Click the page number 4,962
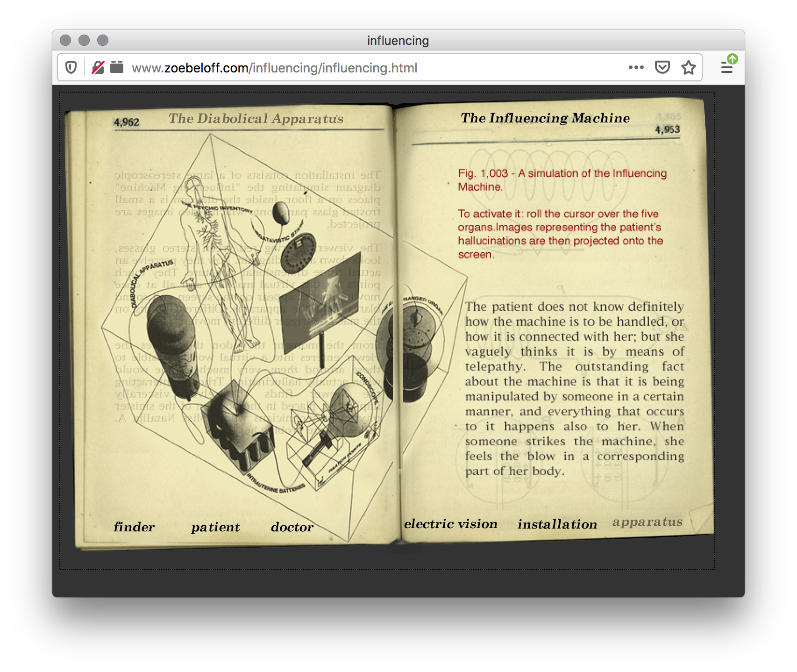This screenshot has height=672, width=797. tap(126, 122)
